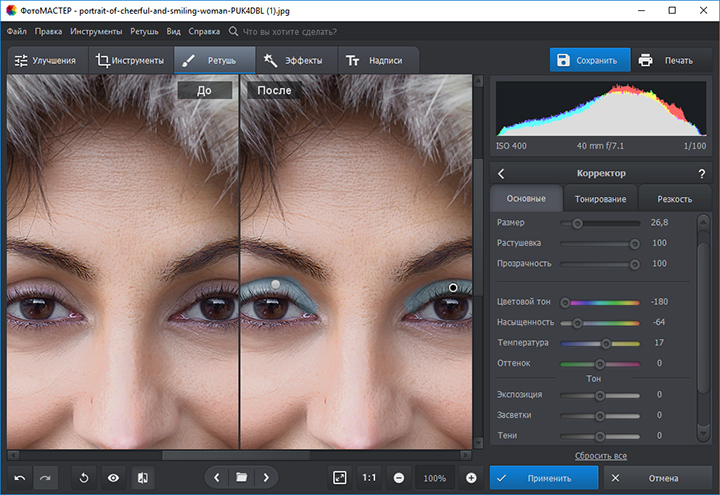Click the undo arrow icon
Screen dimensions: 720x495
[20, 478]
